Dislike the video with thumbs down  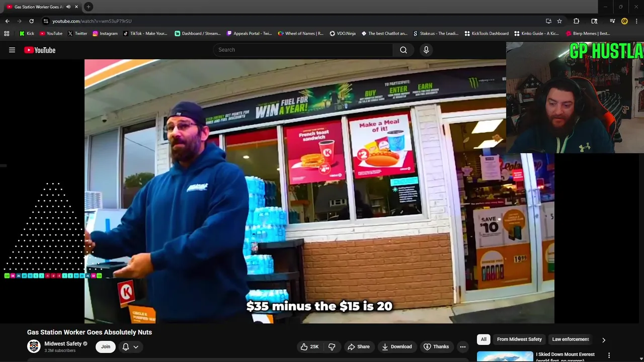coord(332,346)
